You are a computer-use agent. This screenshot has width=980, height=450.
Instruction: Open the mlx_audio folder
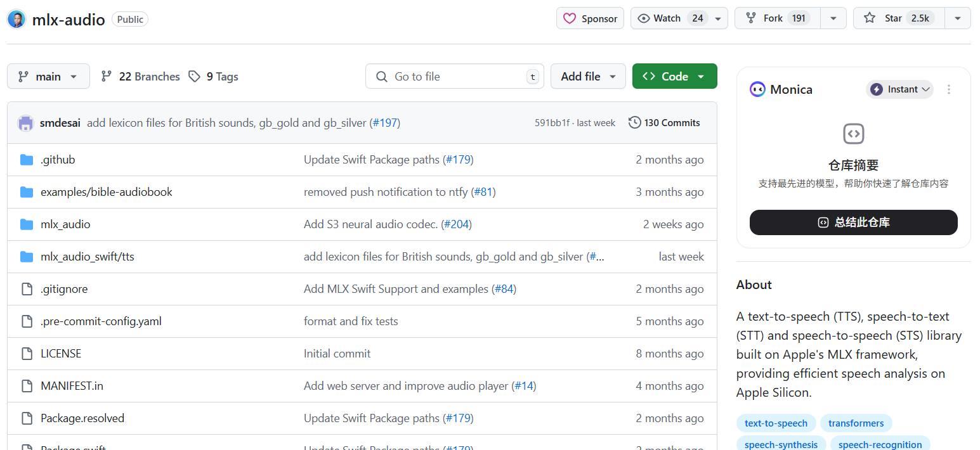[65, 224]
